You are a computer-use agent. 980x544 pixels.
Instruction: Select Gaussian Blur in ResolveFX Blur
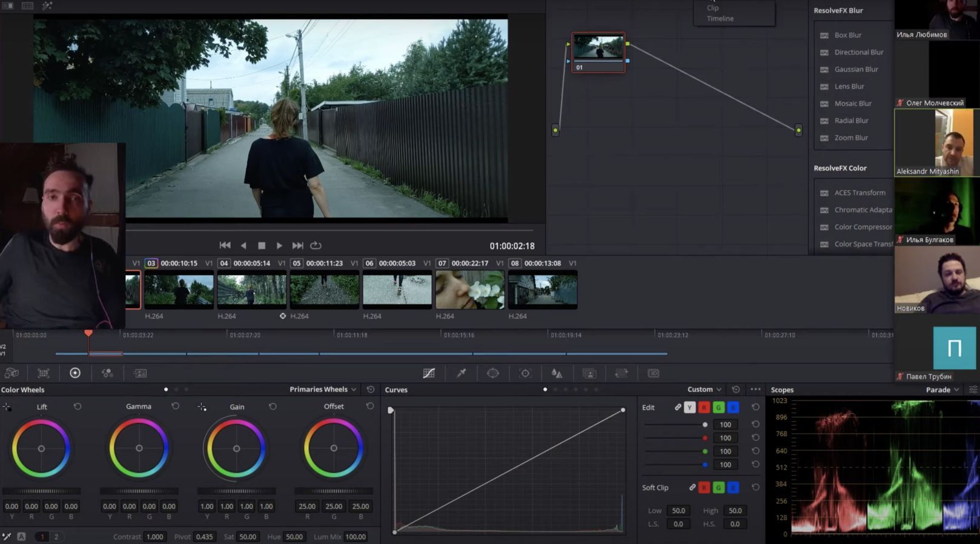(x=856, y=69)
